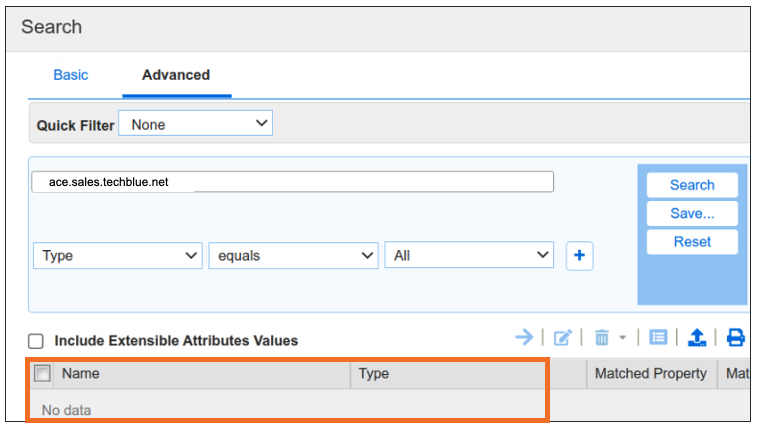Click the Extensible Attributes list icon
Viewport: 758px width, 431px height.
(x=658, y=338)
